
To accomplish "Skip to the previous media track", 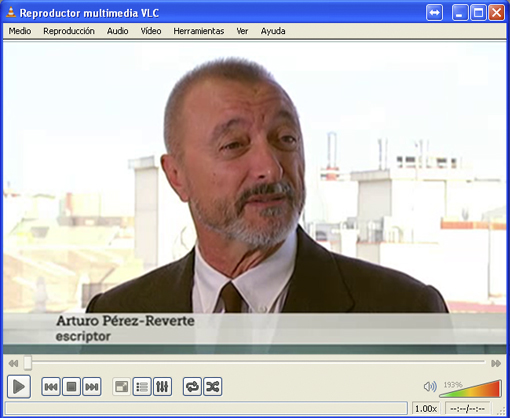I will pyautogui.click(x=51, y=387).
